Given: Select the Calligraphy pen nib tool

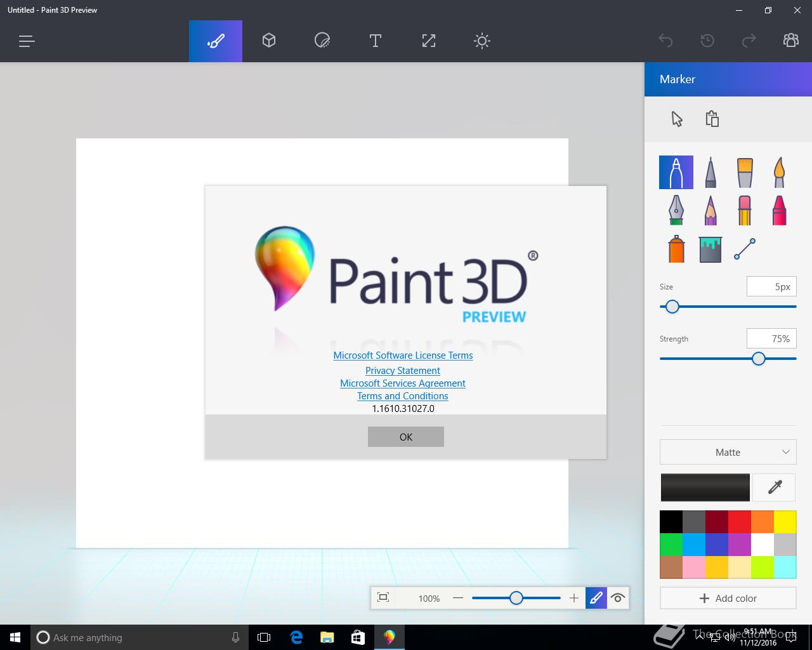Looking at the screenshot, I should click(x=676, y=209).
